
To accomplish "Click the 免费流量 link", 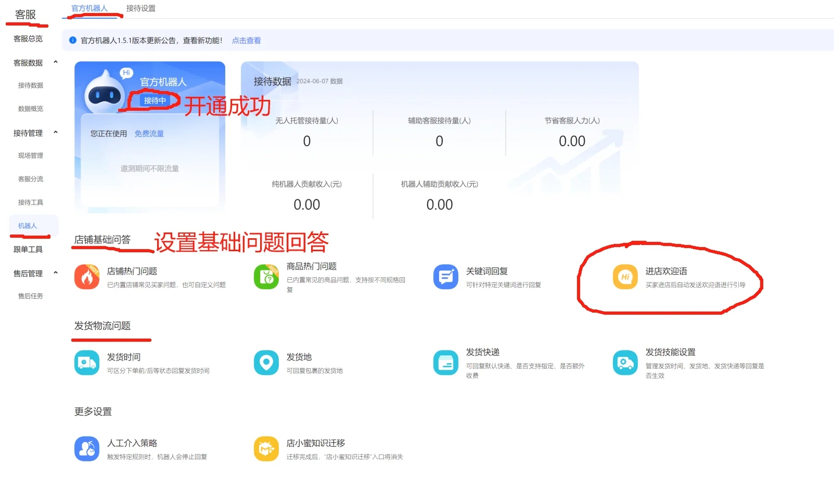I will coord(149,134).
